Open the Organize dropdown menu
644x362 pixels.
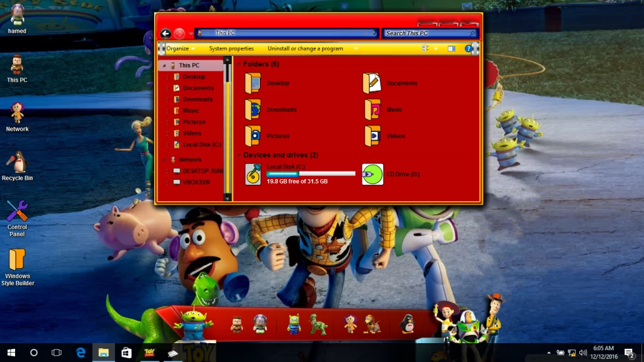click(180, 48)
